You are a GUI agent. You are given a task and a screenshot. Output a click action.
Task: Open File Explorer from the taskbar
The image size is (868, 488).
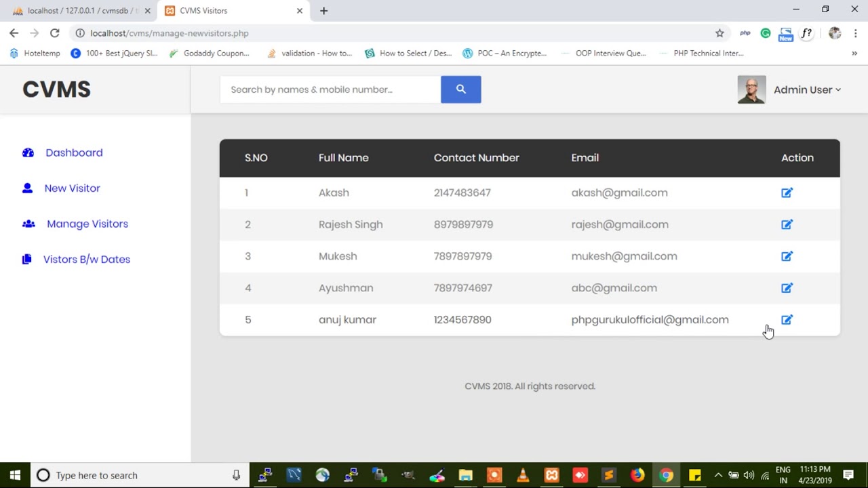point(465,475)
